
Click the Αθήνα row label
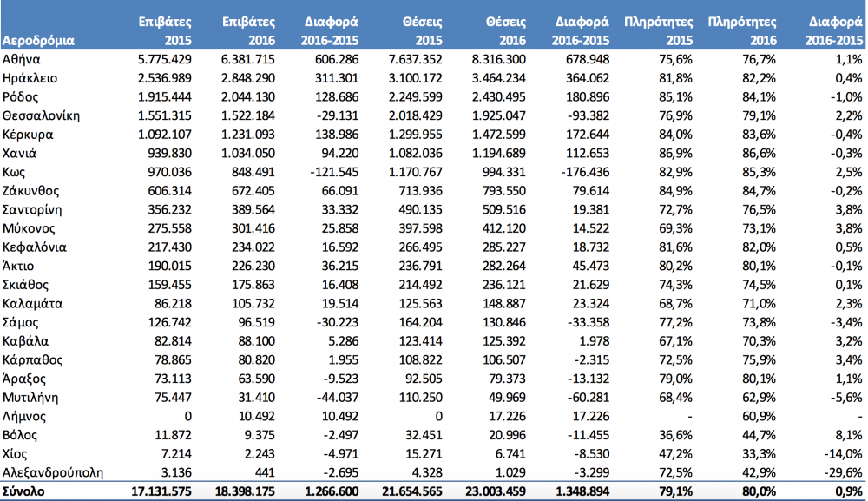[x=21, y=60]
